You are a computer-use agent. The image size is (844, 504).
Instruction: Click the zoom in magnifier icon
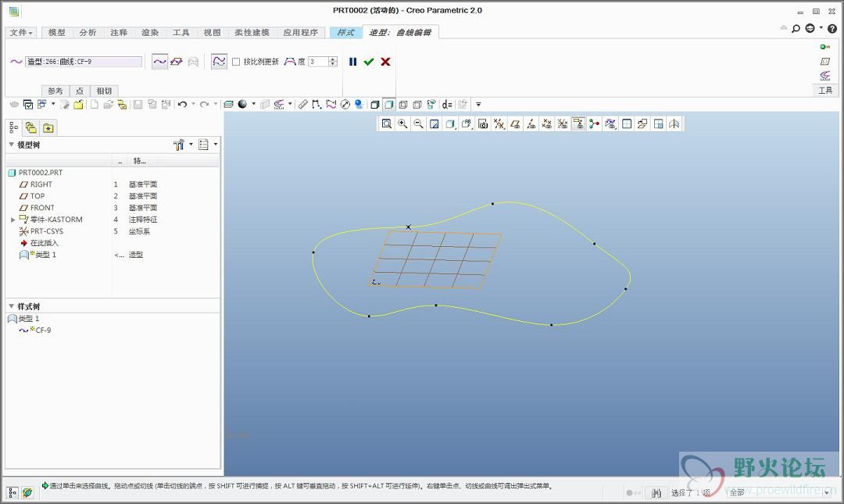click(x=402, y=123)
